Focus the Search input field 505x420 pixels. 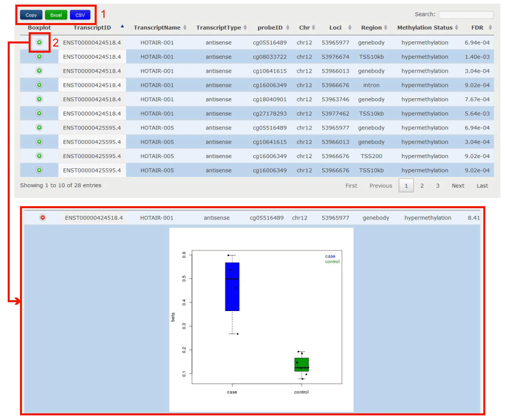tap(466, 15)
